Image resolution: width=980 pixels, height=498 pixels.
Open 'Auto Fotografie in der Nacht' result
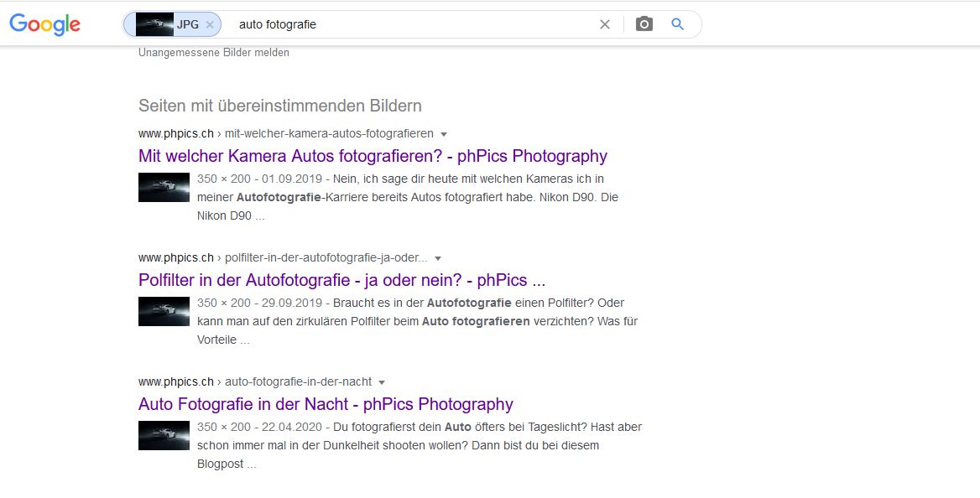pos(326,404)
